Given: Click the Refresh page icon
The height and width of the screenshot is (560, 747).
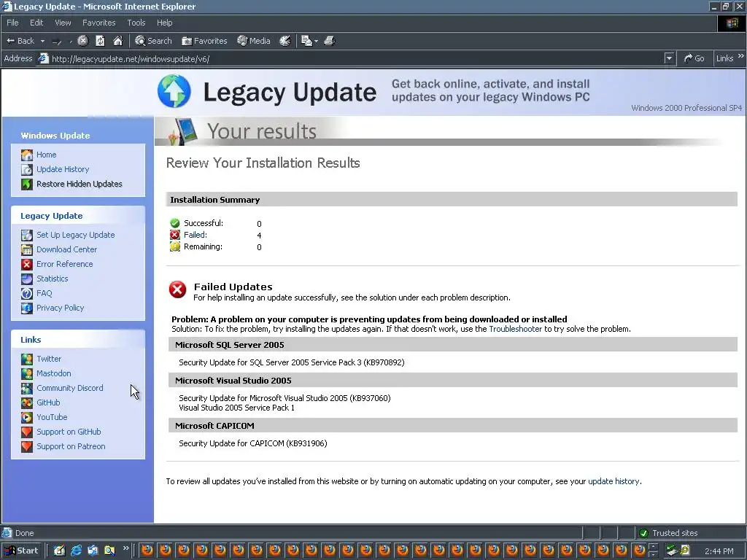Looking at the screenshot, I should point(100,41).
